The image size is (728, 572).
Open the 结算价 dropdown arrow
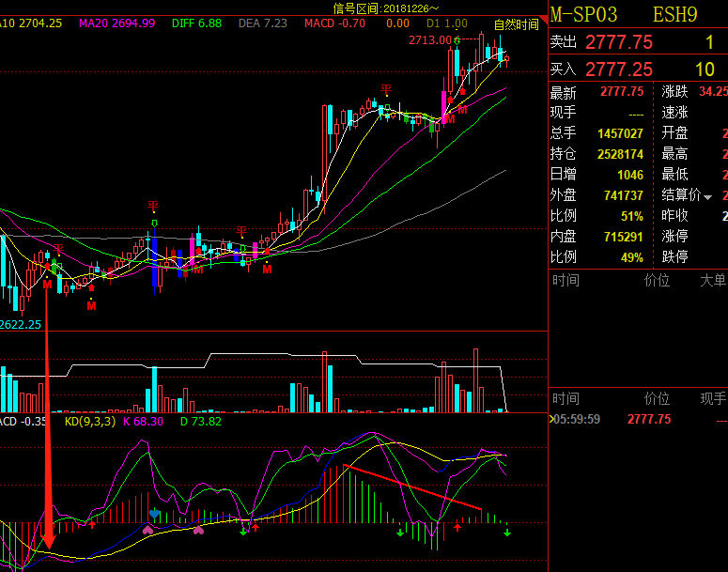(708, 196)
